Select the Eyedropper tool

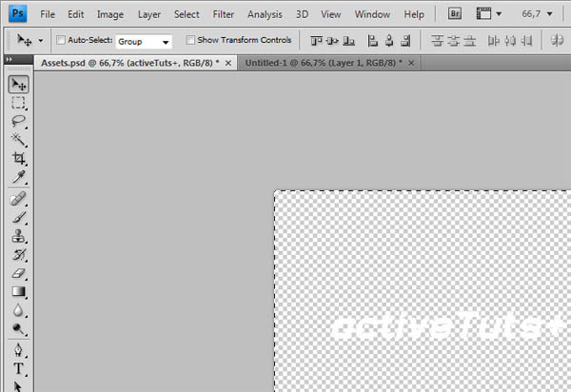18,177
